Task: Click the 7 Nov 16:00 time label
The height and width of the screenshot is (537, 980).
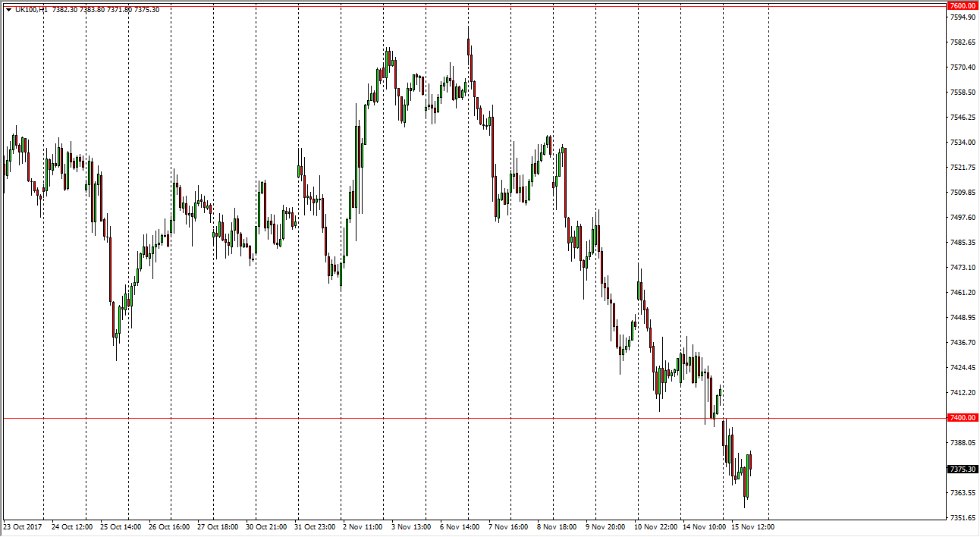Action: pyautogui.click(x=508, y=526)
